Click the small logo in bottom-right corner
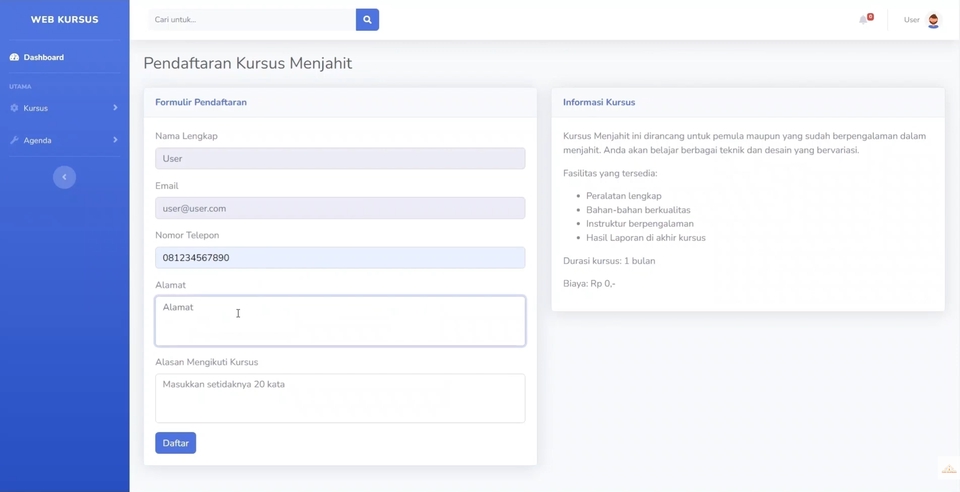 pos(948,469)
